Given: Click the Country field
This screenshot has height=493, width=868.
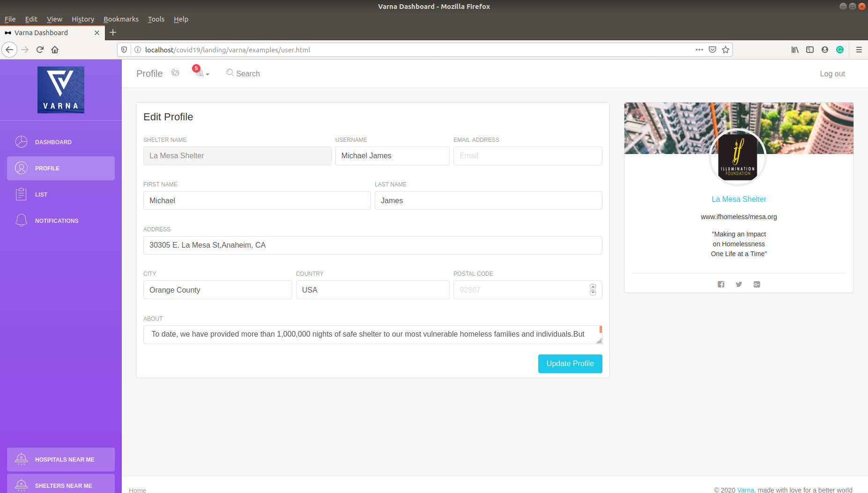Looking at the screenshot, I should pos(372,290).
